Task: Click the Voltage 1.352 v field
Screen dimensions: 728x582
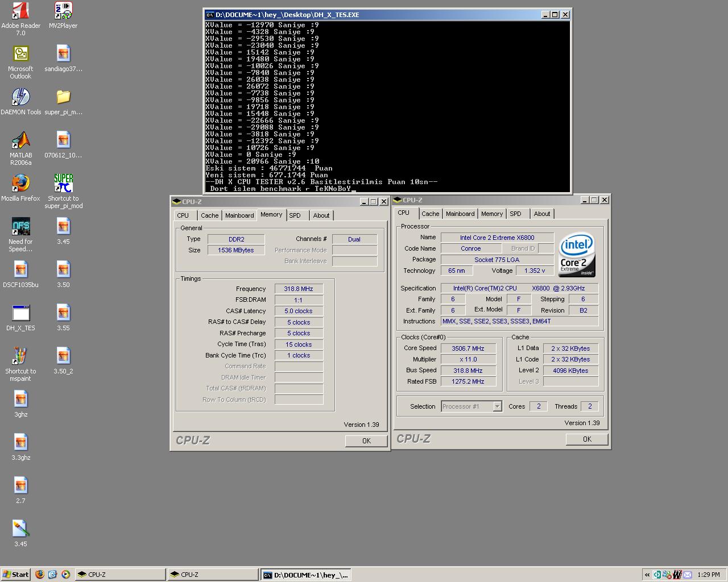Action: (535, 271)
